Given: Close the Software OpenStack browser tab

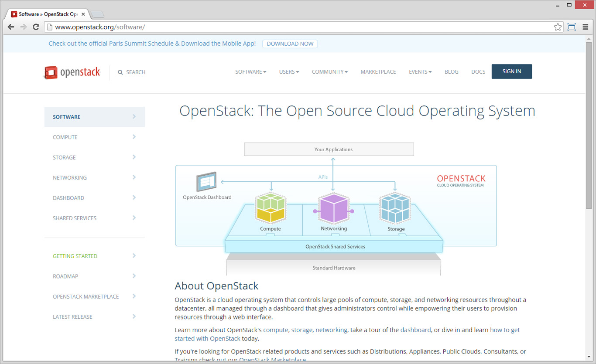Looking at the screenshot, I should 83,14.
